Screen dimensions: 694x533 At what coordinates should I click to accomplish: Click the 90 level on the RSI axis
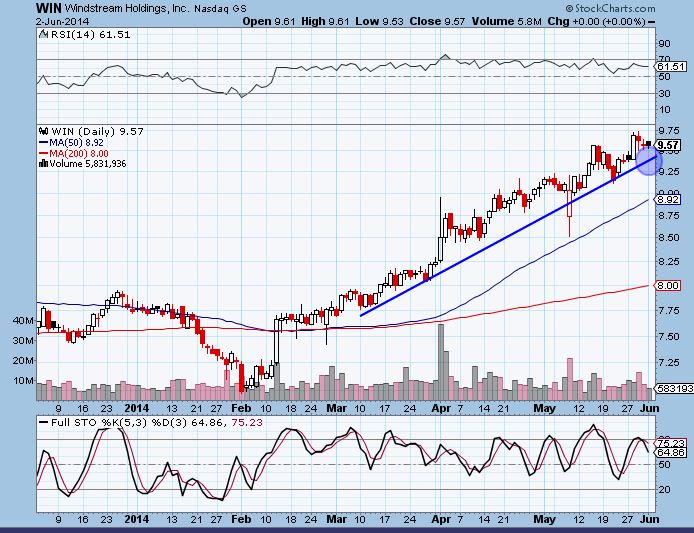click(x=664, y=43)
